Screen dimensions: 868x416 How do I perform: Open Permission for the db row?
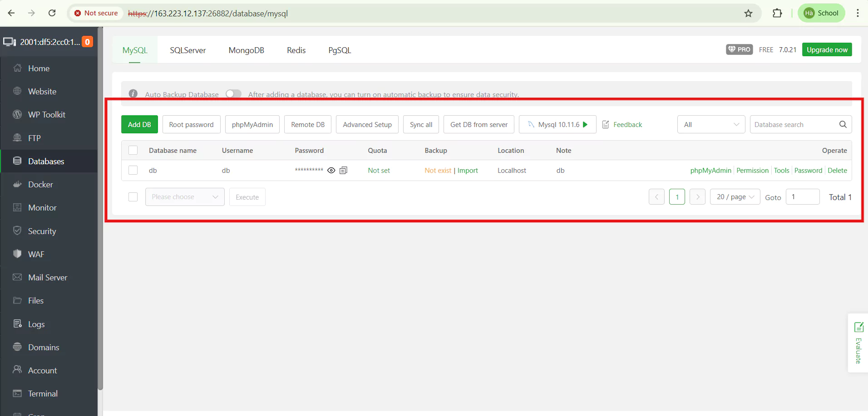pos(752,171)
